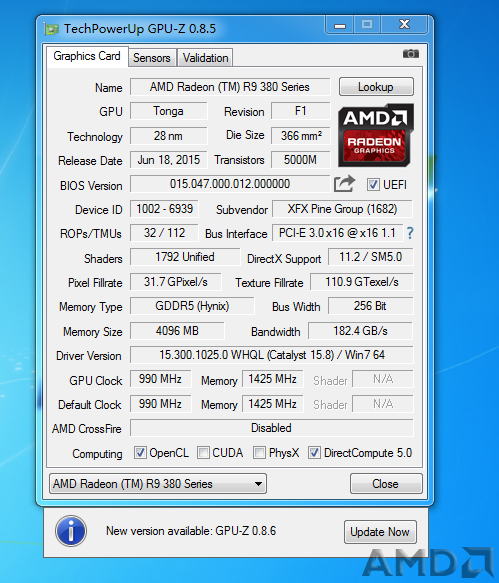Click the Subvendor field XFX Pine Group
The image size is (499, 583).
coord(342,209)
